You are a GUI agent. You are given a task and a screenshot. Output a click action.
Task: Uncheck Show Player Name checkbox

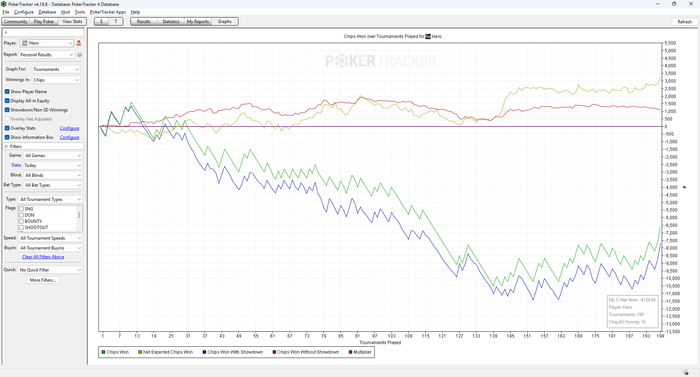click(x=7, y=92)
